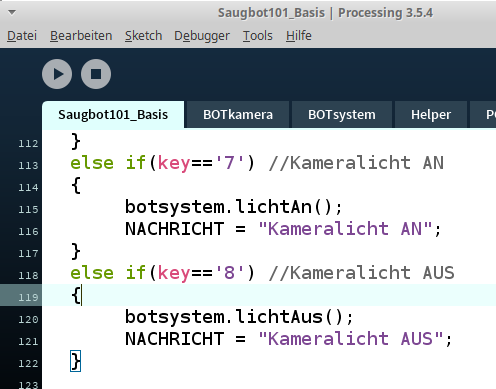
Task: Switch to the BOTsystem tab
Action: 342,115
